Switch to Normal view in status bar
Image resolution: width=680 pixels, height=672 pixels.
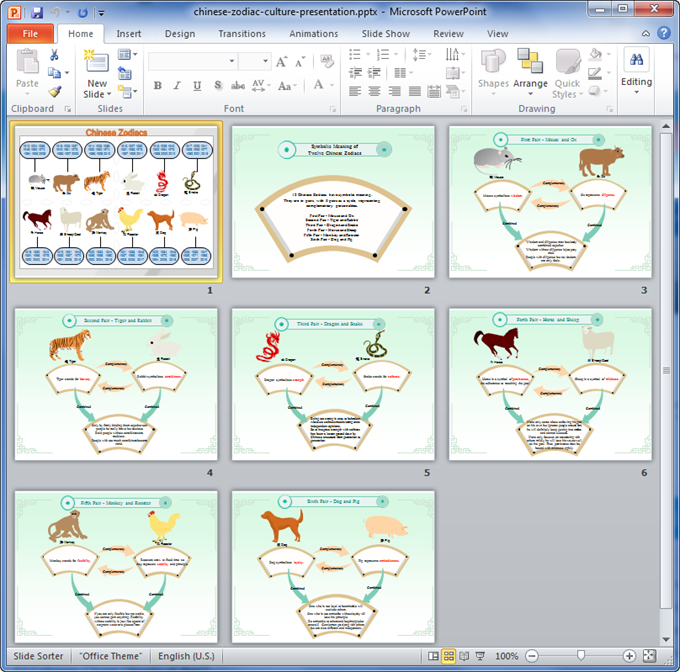[x=433, y=656]
